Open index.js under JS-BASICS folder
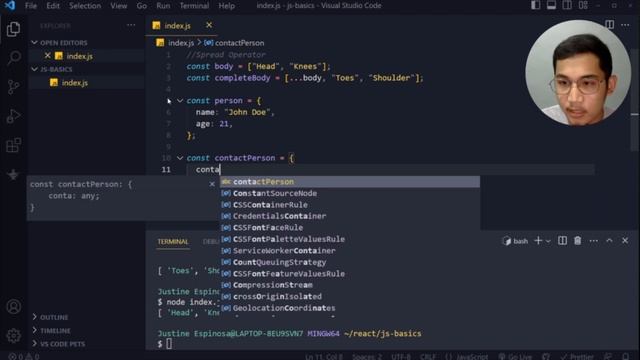640x360 pixels. pos(75,83)
